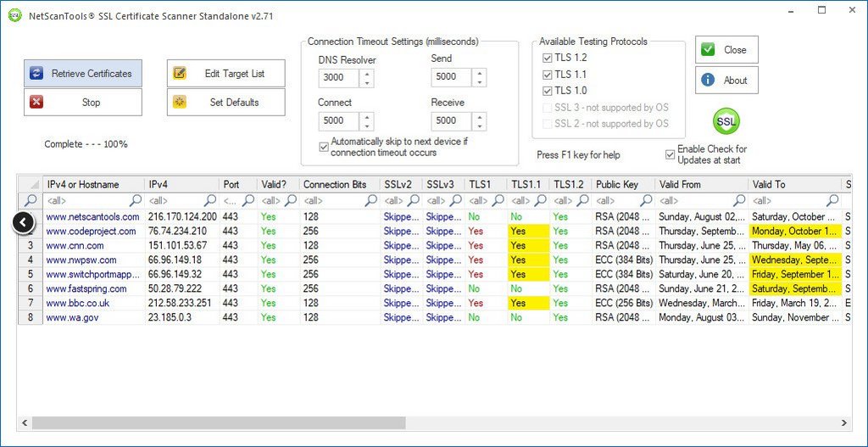Toggle the TLS 1.2 protocol checkbox

coord(548,58)
